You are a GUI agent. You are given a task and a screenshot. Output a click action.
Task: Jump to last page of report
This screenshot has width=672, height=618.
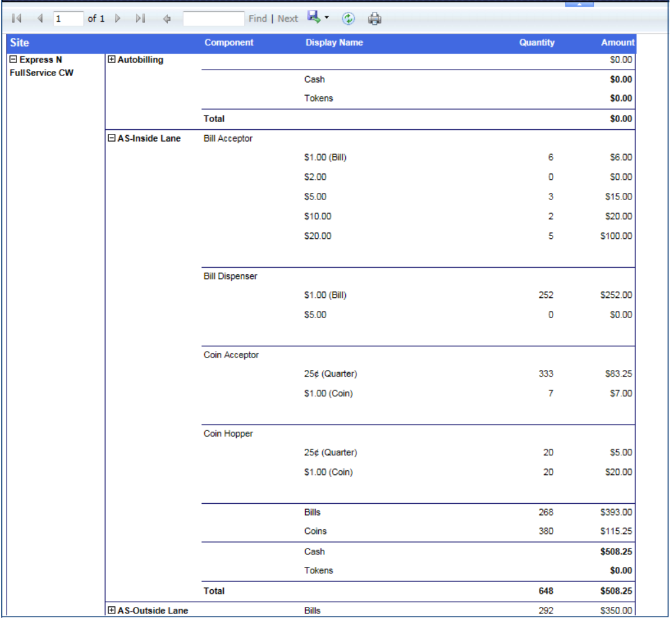pos(140,18)
